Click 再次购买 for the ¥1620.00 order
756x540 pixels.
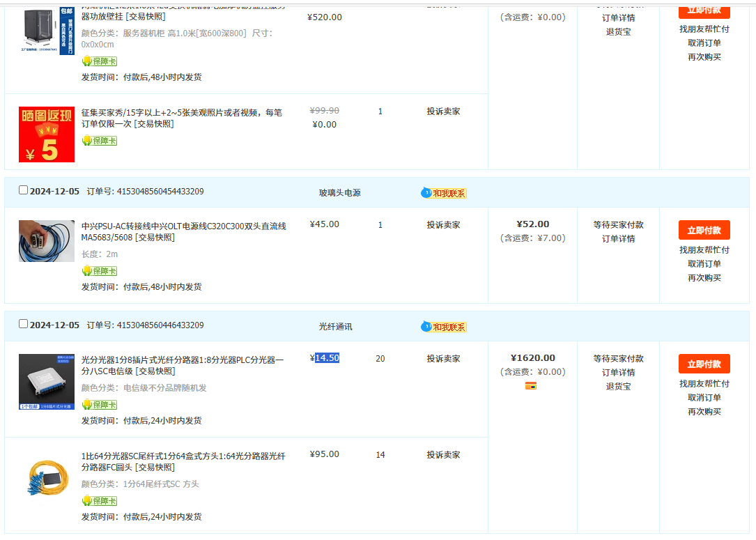pos(704,412)
